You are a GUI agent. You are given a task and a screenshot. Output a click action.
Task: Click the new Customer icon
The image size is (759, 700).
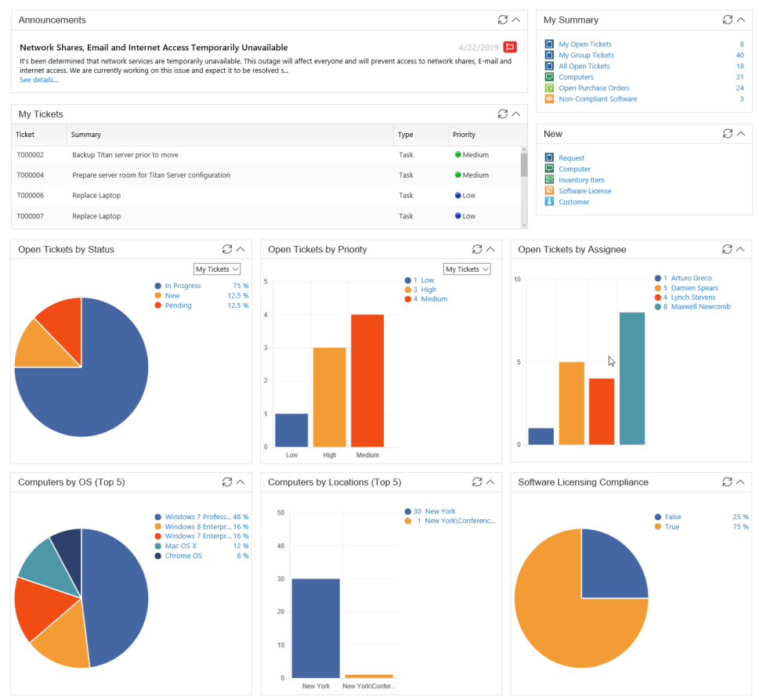point(549,202)
